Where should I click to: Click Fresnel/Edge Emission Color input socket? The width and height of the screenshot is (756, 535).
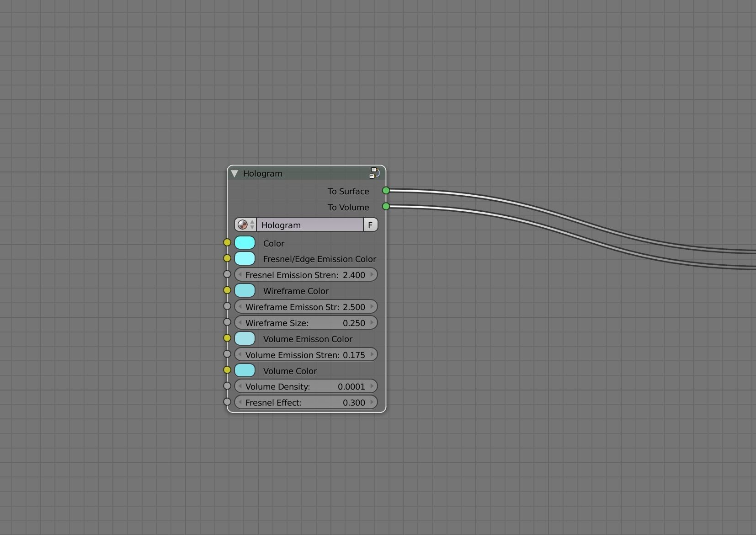[x=227, y=258]
